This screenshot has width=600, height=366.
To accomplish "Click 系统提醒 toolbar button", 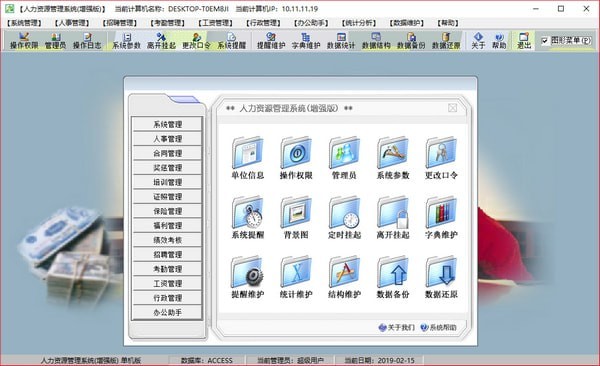I will [232, 41].
